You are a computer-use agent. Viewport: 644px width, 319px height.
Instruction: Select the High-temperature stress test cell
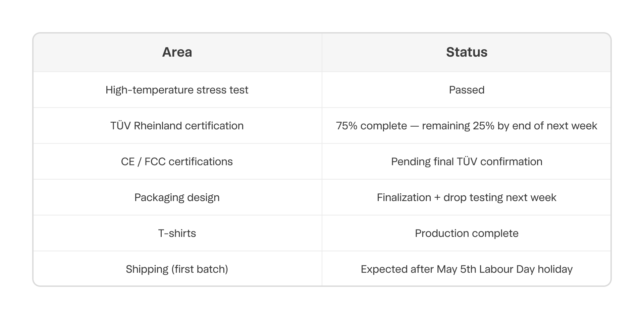click(177, 90)
